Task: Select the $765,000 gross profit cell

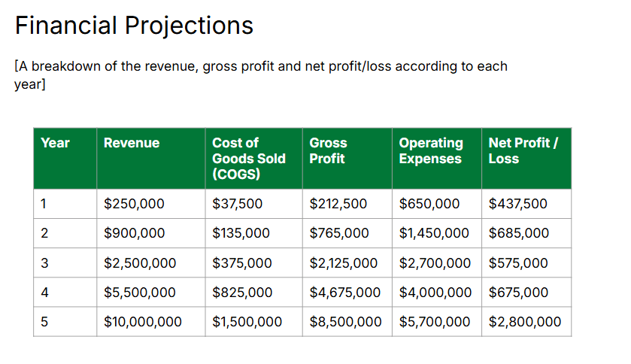Action: click(x=339, y=233)
